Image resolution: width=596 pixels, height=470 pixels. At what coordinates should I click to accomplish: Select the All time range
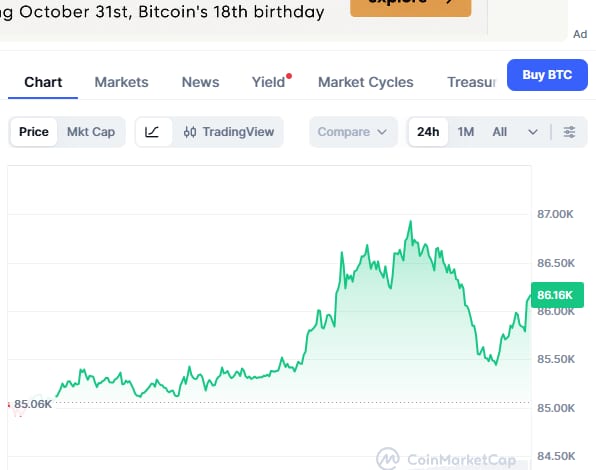pyautogui.click(x=499, y=132)
